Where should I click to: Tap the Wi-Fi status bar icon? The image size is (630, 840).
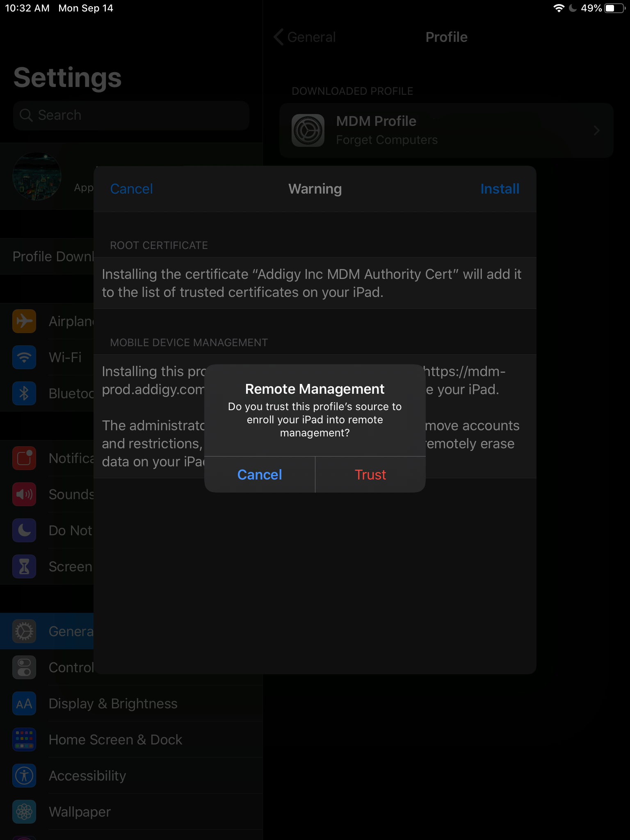(559, 8)
